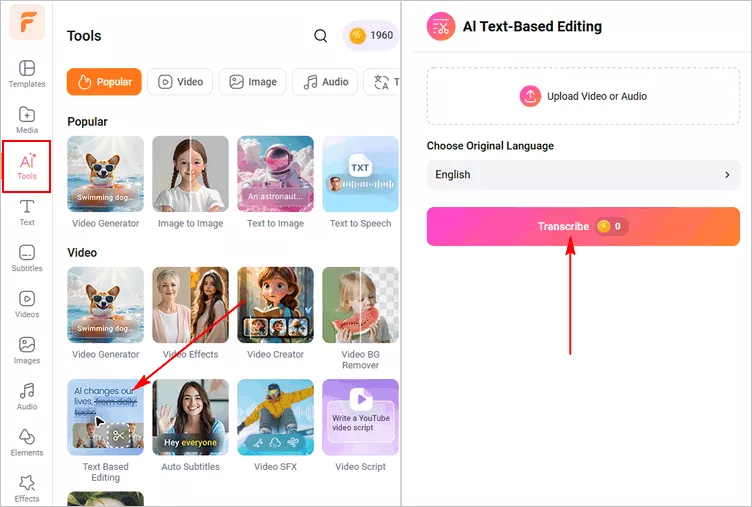Open the Image to Image tool

(190, 182)
